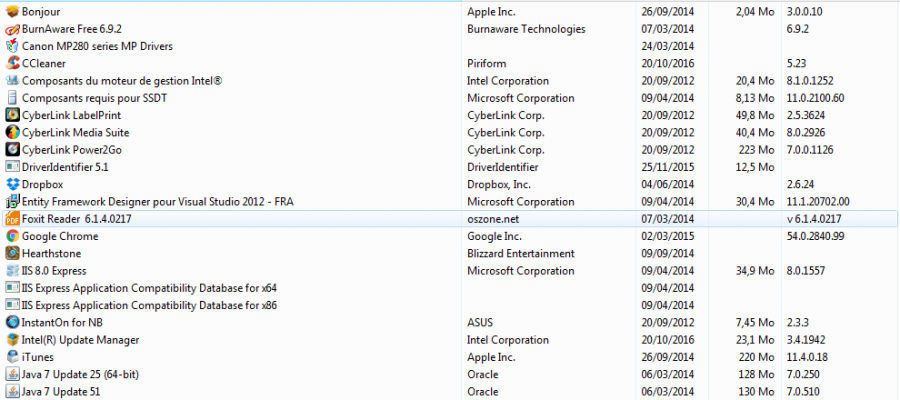
Task: Click publisher oszone.net in Foxit row
Action: (494, 219)
